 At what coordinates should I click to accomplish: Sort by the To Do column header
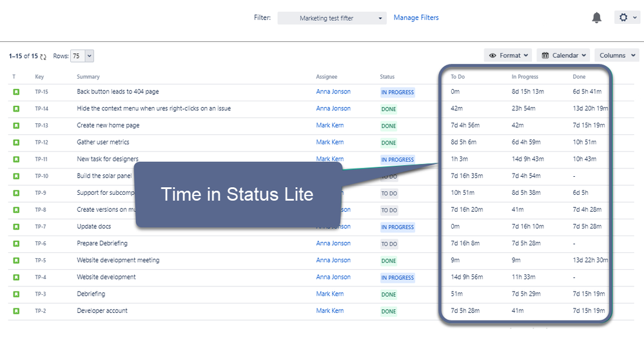click(x=458, y=77)
